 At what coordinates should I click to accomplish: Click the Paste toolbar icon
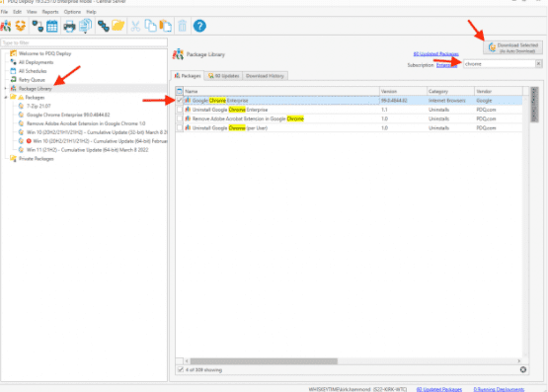165,26
